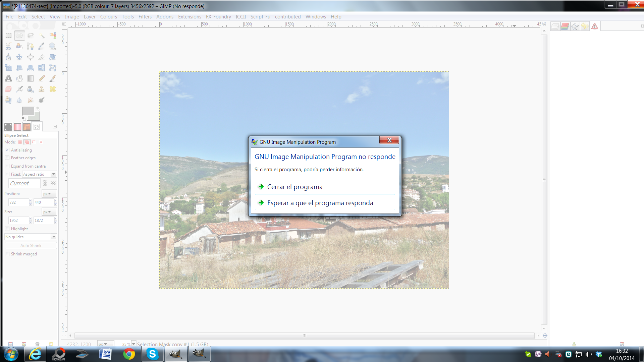The image size is (644, 362).
Task: Set mode to Subtract from selection
Action: point(34,142)
